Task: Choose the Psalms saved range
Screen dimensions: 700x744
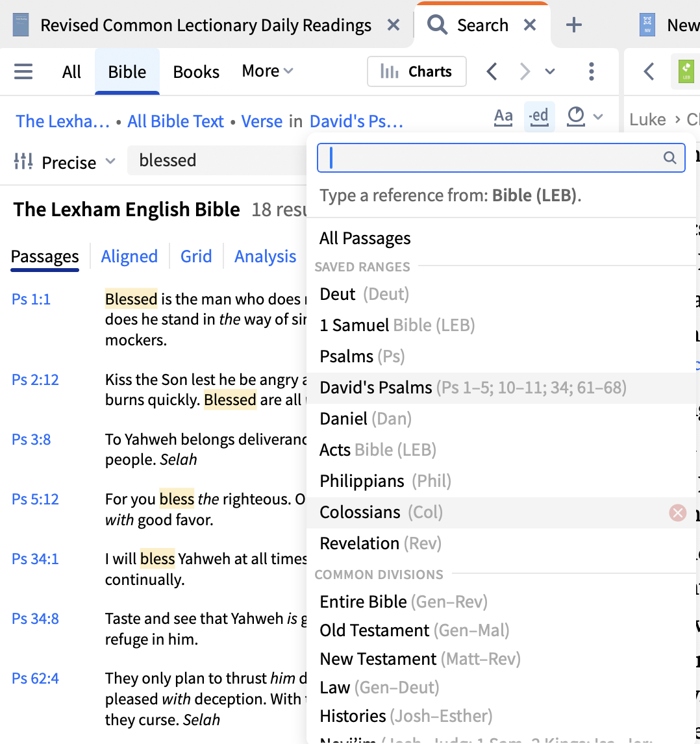Action: tap(501, 356)
